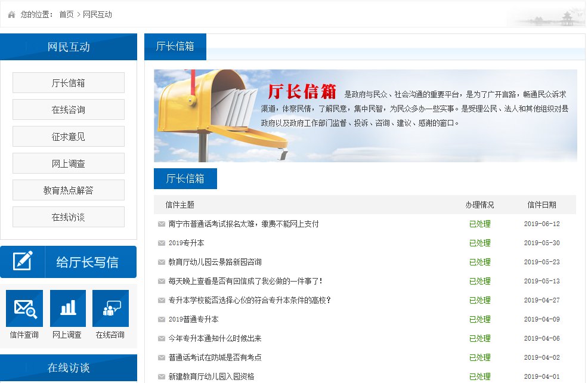The height and width of the screenshot is (383, 588).
Task: Open the 信件查询 mail search icon
Action: (24, 307)
